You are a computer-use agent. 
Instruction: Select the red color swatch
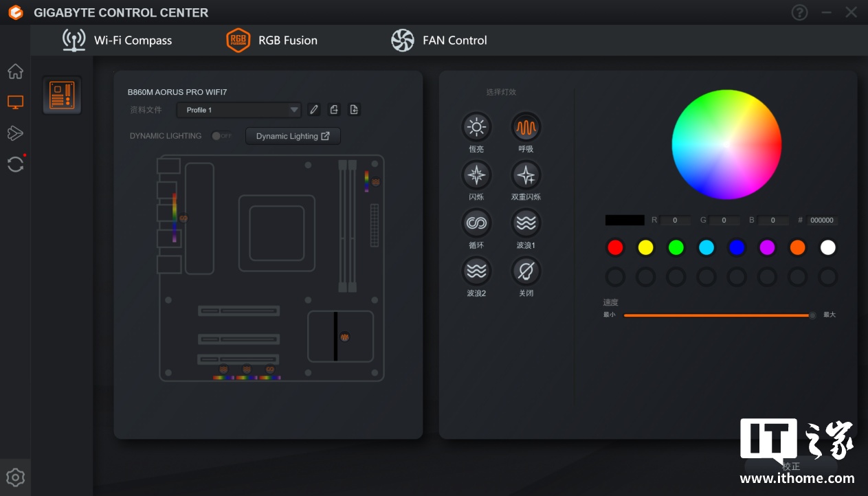pyautogui.click(x=615, y=247)
